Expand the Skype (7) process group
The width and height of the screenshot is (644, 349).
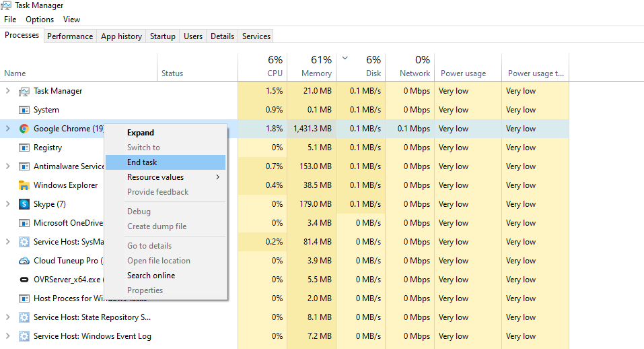[8, 204]
